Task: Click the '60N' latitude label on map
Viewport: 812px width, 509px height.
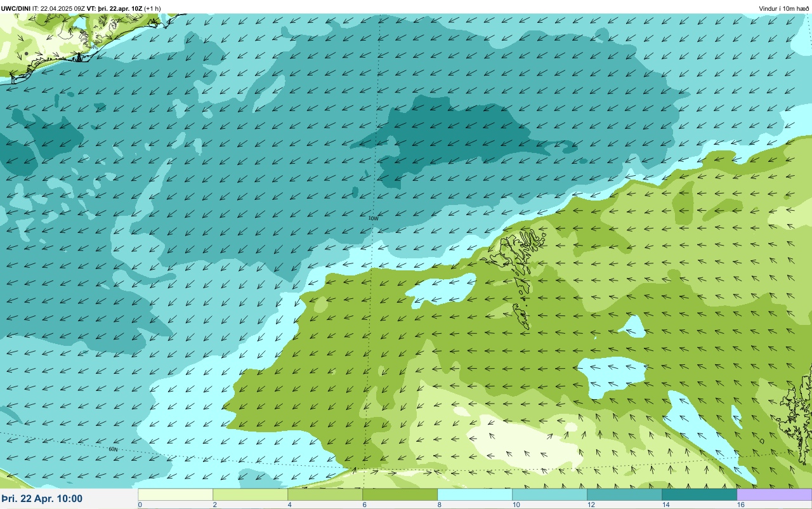Action: (x=113, y=449)
